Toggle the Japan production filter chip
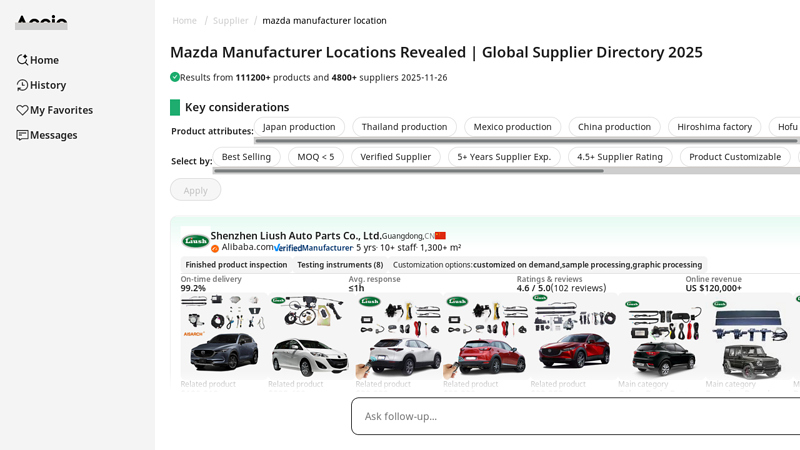The image size is (800, 450). coord(299,127)
